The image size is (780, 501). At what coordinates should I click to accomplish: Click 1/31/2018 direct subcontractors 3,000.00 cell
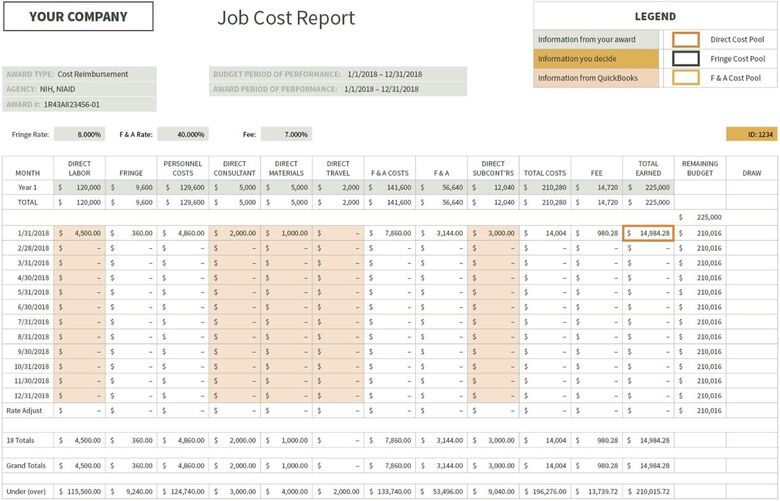point(493,233)
